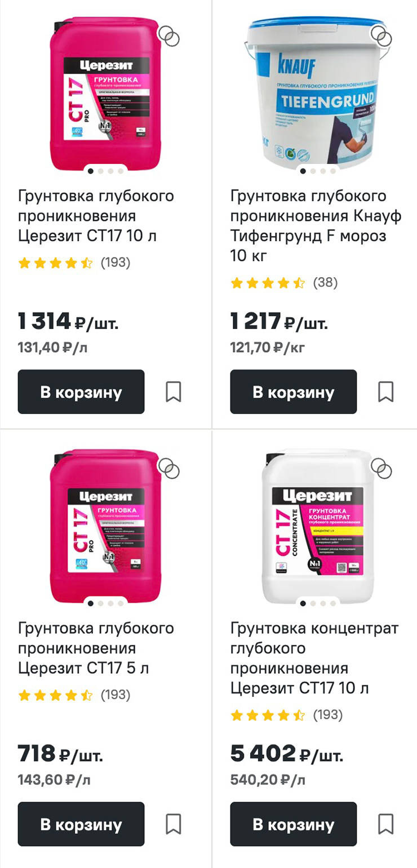Bookmark Церезит CT17 5 л primer
Screen dimensions: 417x868
(x=174, y=824)
